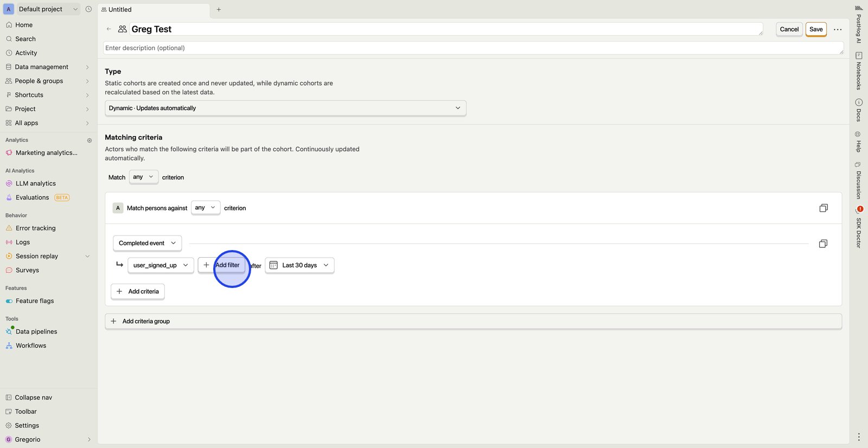Expand the Session replay nav chevron
Image resolution: width=868 pixels, height=448 pixels.
[x=88, y=257]
